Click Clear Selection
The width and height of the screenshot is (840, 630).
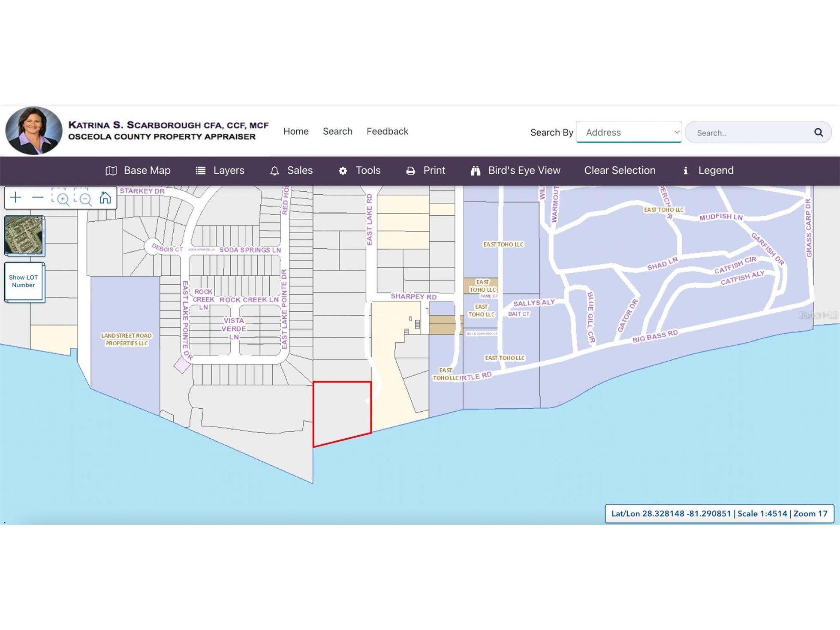[620, 171]
